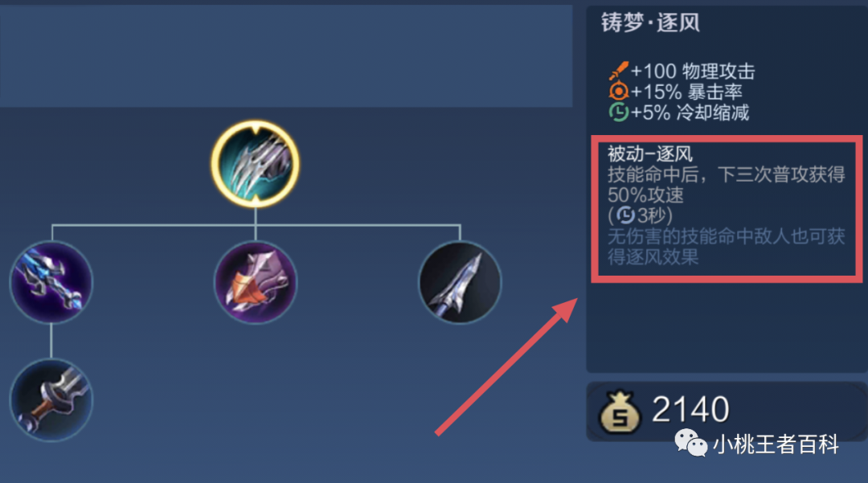Click the WeChat logo in watermark

690,443
